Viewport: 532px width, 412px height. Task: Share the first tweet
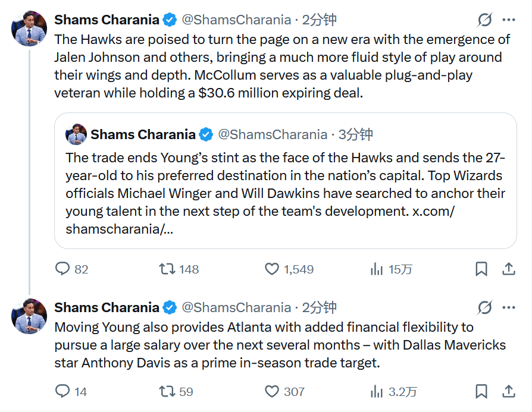point(509,269)
